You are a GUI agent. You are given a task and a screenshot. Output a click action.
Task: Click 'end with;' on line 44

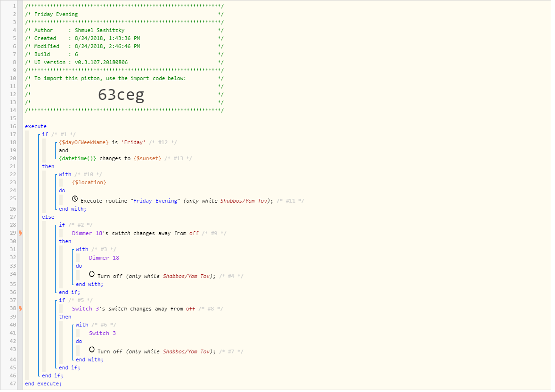(x=90, y=360)
